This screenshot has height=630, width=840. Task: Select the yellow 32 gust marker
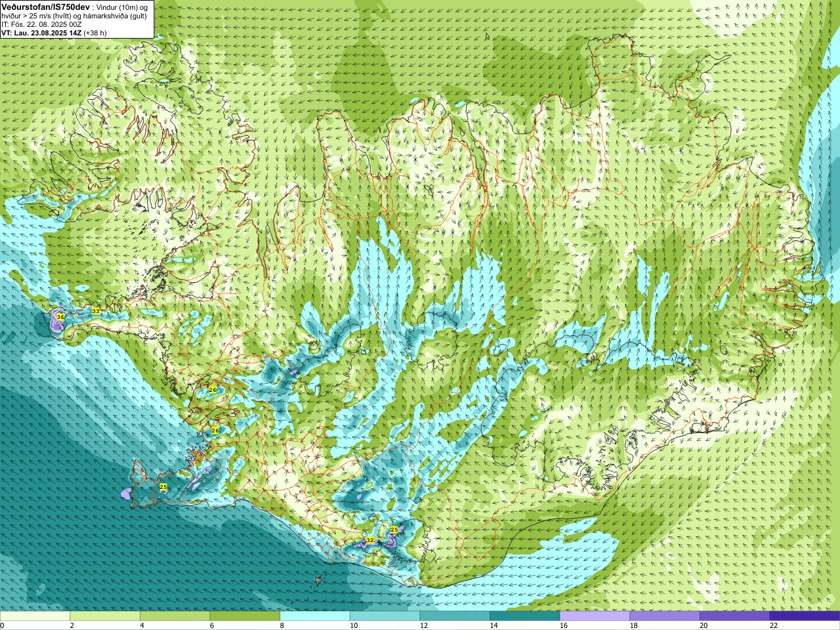pos(369,540)
